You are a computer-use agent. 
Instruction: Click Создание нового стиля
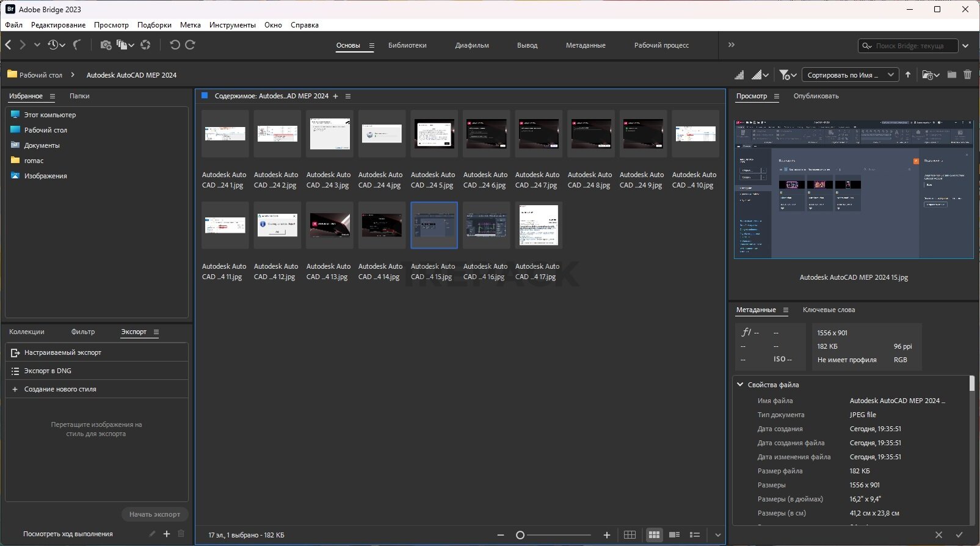click(x=60, y=389)
